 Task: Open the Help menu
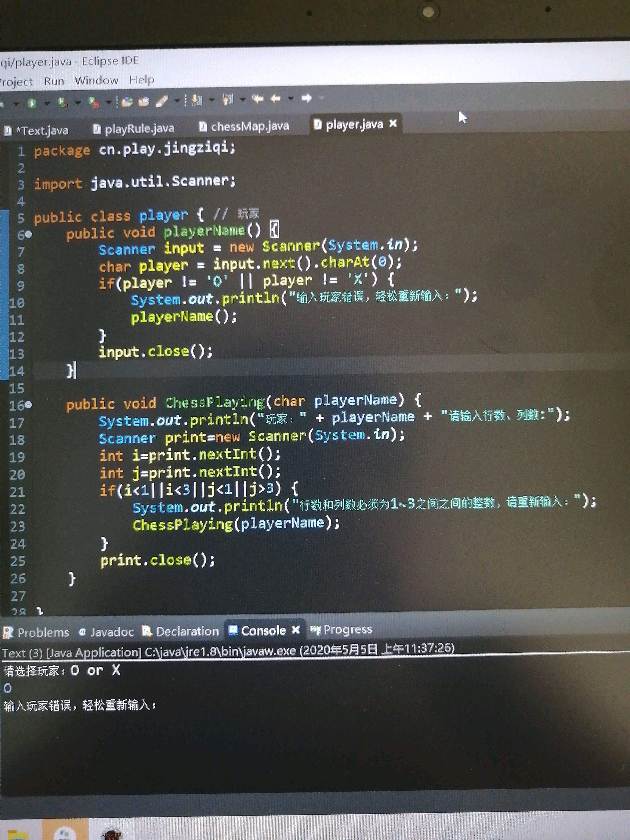tap(142, 80)
